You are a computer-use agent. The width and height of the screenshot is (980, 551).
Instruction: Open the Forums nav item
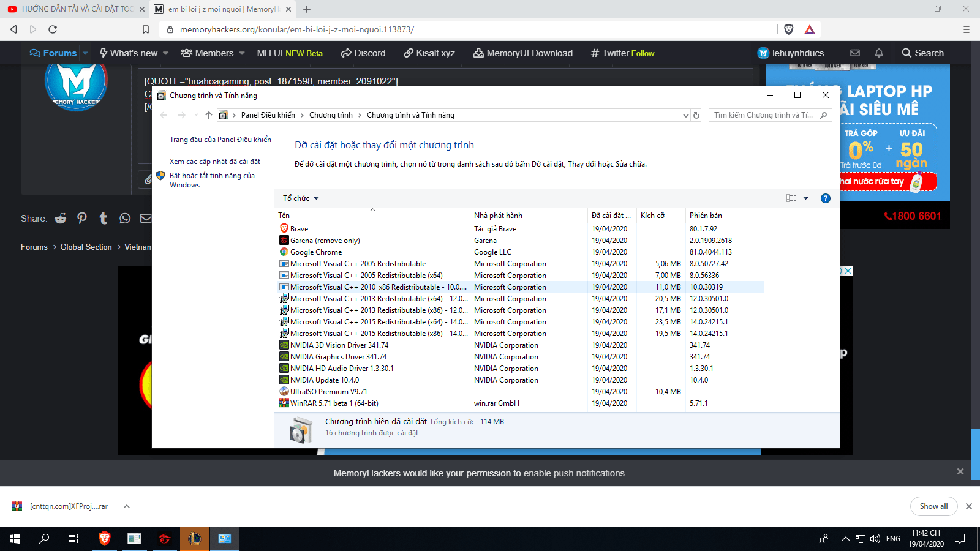pyautogui.click(x=53, y=53)
